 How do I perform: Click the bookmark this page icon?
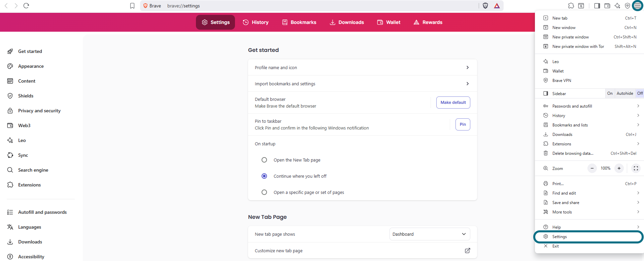[x=132, y=6]
